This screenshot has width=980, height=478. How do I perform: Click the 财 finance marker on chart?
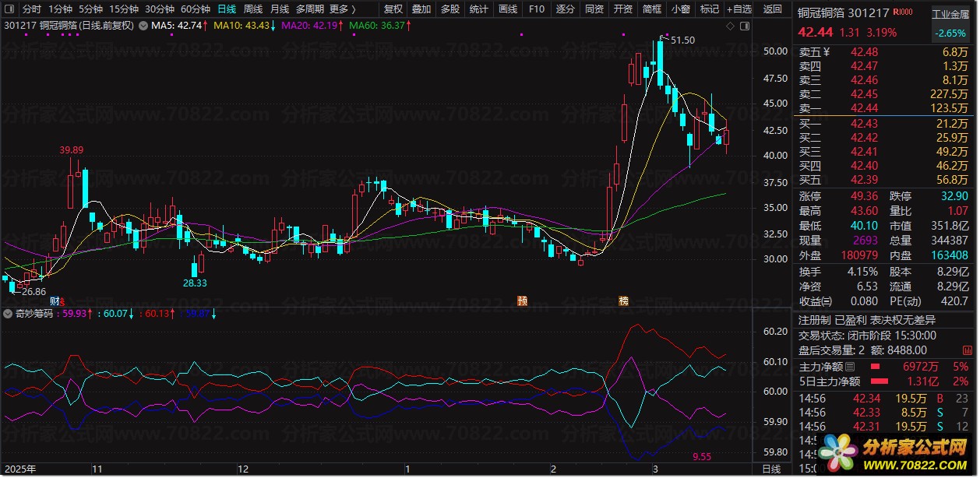(x=55, y=301)
